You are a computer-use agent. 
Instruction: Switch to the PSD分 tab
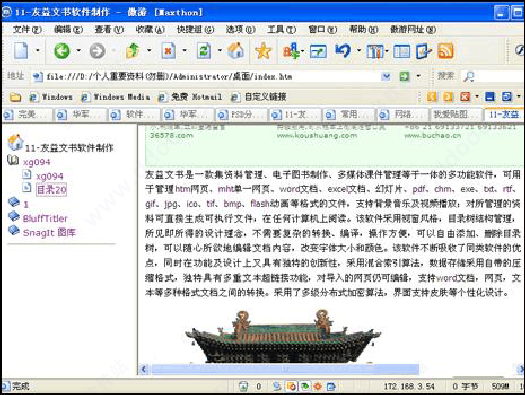(x=241, y=115)
